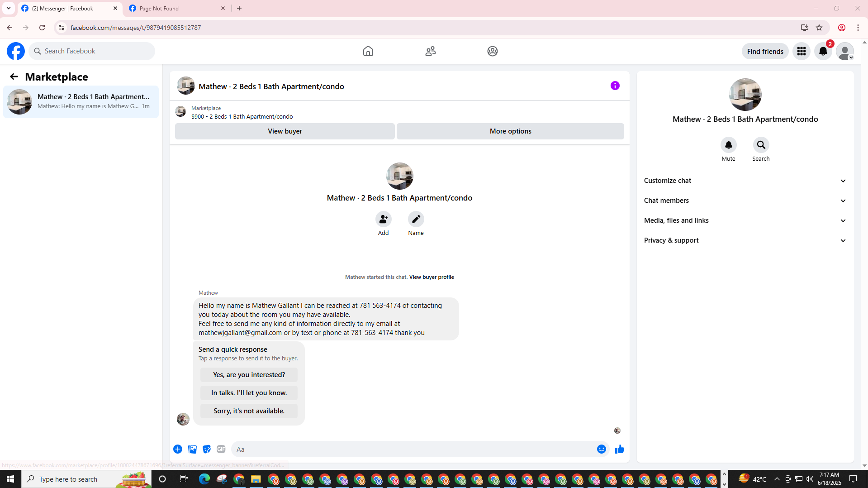Screen dimensions: 868x488
Task: Edit the chat name with pencil icon
Action: (416, 219)
